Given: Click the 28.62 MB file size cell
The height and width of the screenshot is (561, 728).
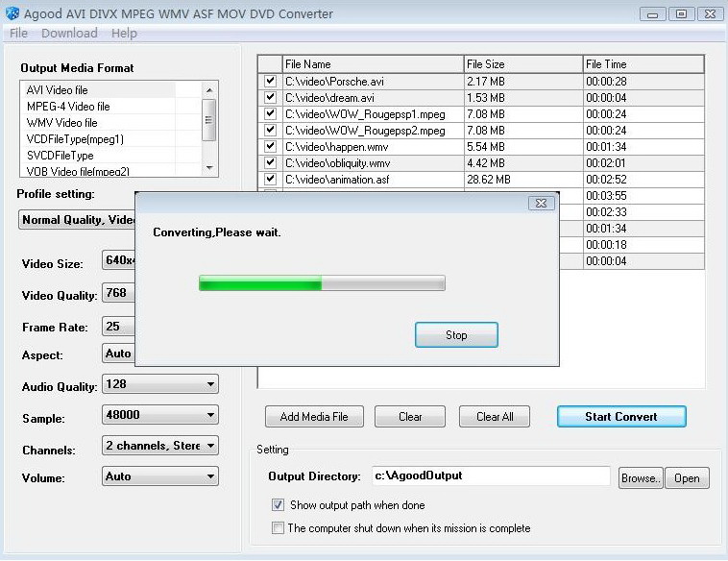Looking at the screenshot, I should 523,180.
